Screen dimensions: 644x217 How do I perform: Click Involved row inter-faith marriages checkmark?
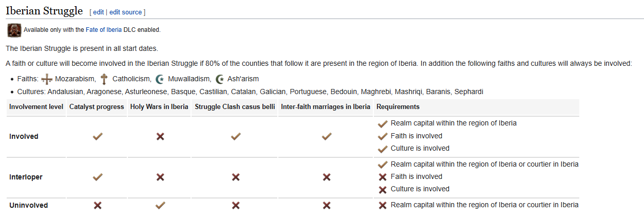(327, 137)
